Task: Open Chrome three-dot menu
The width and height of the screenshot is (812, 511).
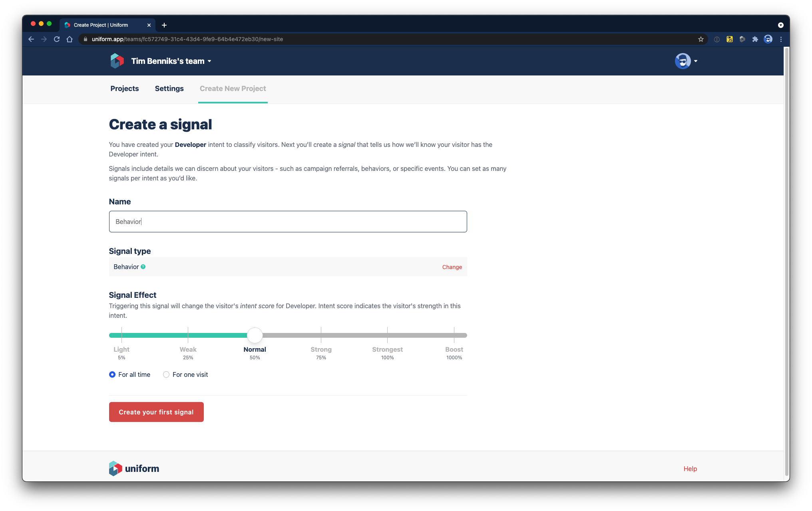Action: click(781, 39)
